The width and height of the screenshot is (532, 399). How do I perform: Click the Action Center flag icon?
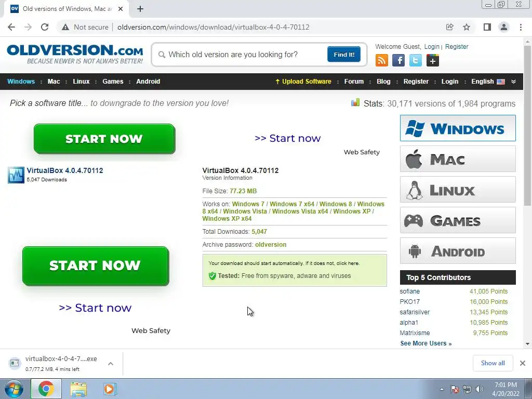(x=455, y=389)
